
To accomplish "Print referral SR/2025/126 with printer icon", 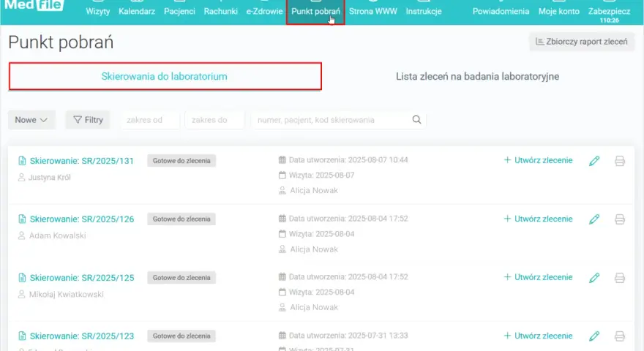I will [620, 219].
